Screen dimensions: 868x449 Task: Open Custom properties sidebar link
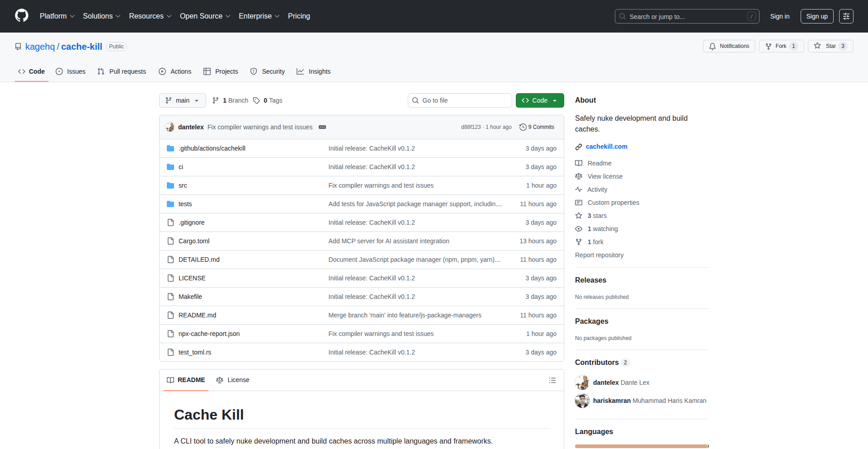tap(607, 203)
